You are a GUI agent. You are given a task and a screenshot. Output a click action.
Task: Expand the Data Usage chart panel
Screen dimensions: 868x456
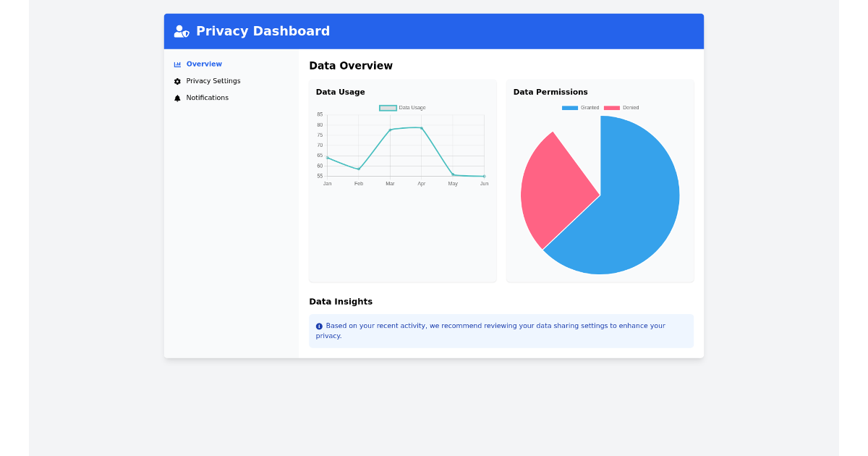340,92
